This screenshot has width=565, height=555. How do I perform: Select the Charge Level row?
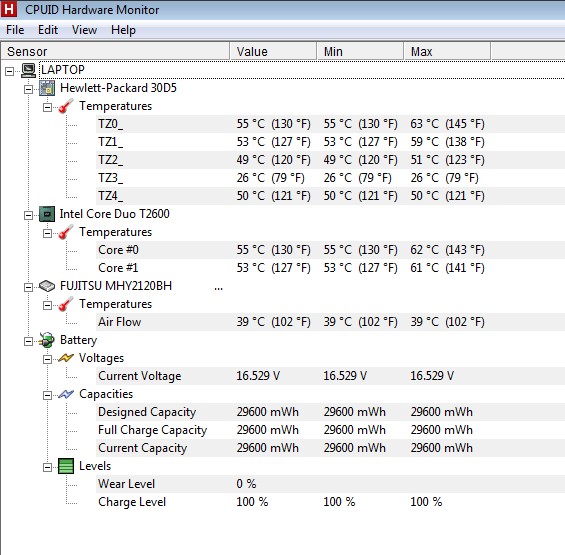(x=330, y=502)
